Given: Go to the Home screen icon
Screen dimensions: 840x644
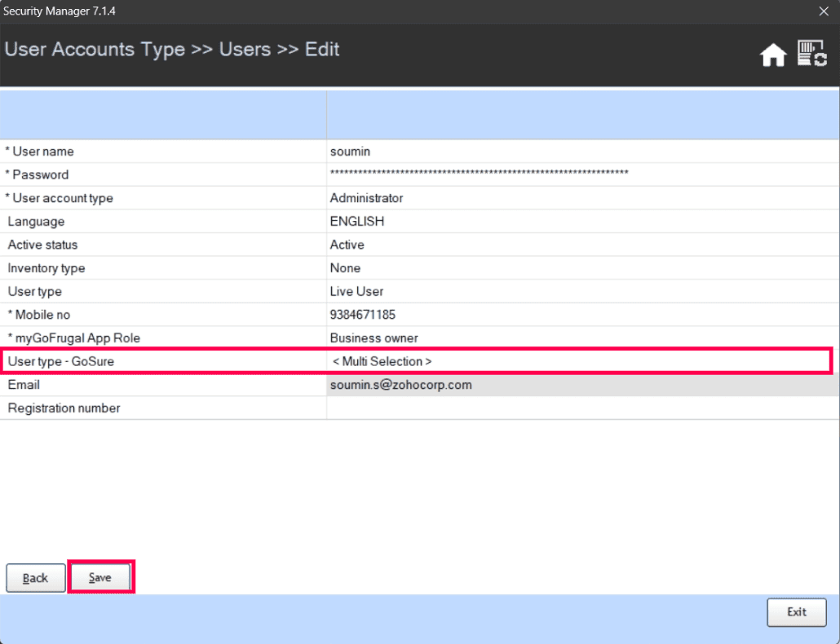Looking at the screenshot, I should click(x=773, y=55).
